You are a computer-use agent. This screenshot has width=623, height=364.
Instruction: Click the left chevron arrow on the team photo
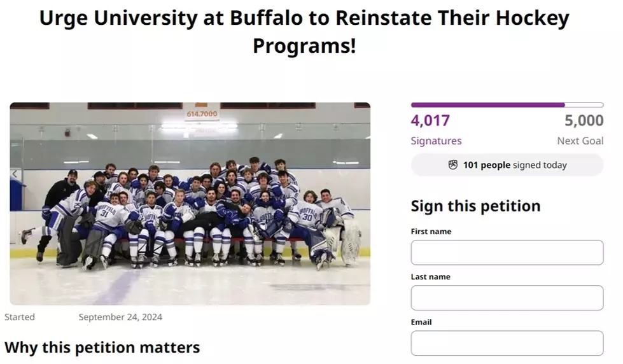(15, 174)
